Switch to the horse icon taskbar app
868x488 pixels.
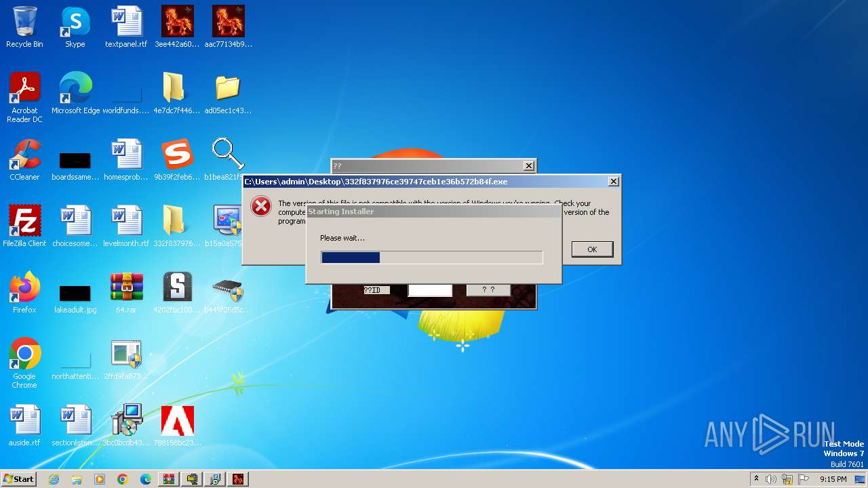tap(238, 479)
